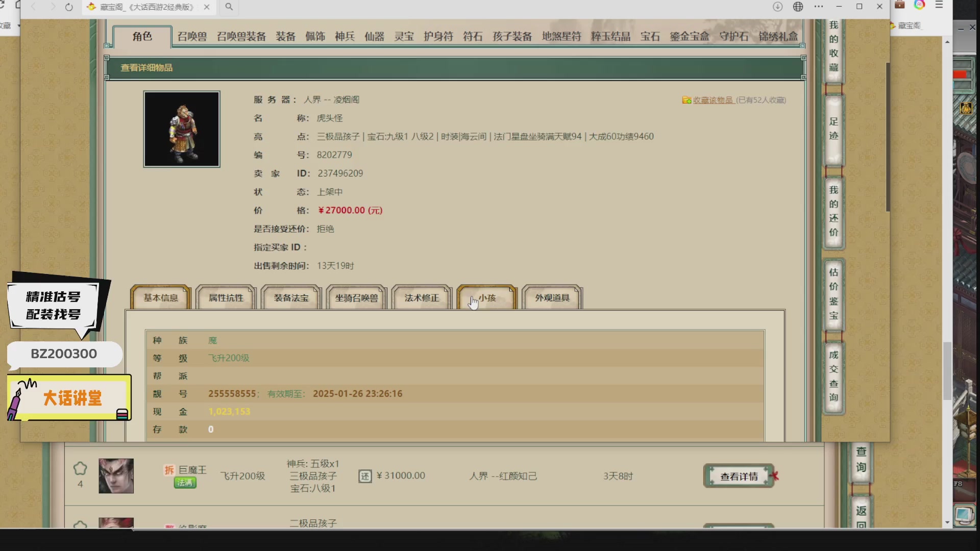Switch to the 装备法宝 detail tab
980x551 pixels.
point(291,298)
